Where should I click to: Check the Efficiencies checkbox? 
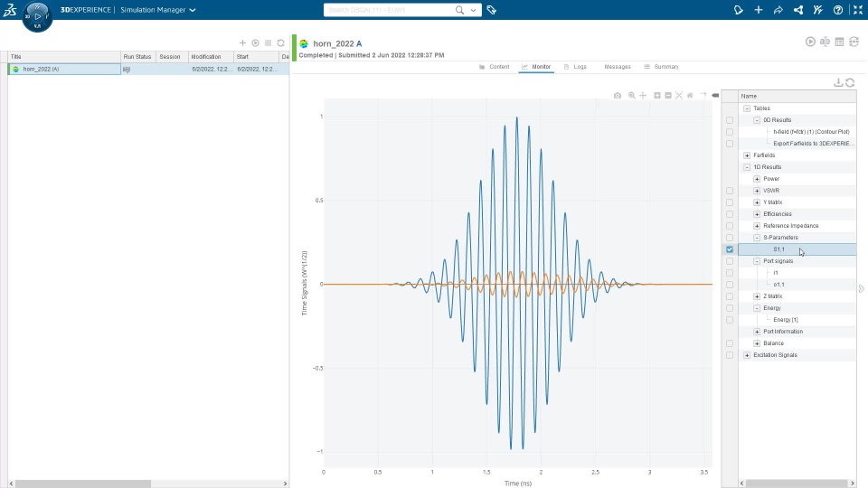(x=730, y=214)
